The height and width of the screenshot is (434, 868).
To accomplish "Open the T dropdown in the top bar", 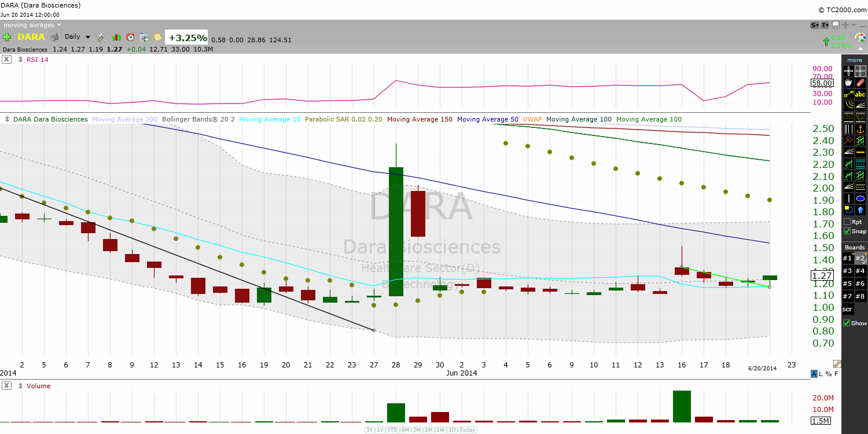I will pyautogui.click(x=825, y=25).
